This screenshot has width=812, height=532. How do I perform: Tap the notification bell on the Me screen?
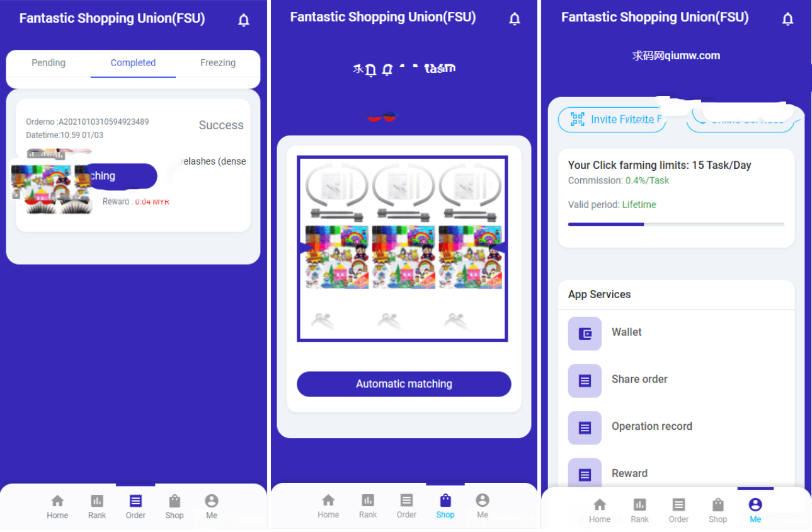[x=787, y=19]
